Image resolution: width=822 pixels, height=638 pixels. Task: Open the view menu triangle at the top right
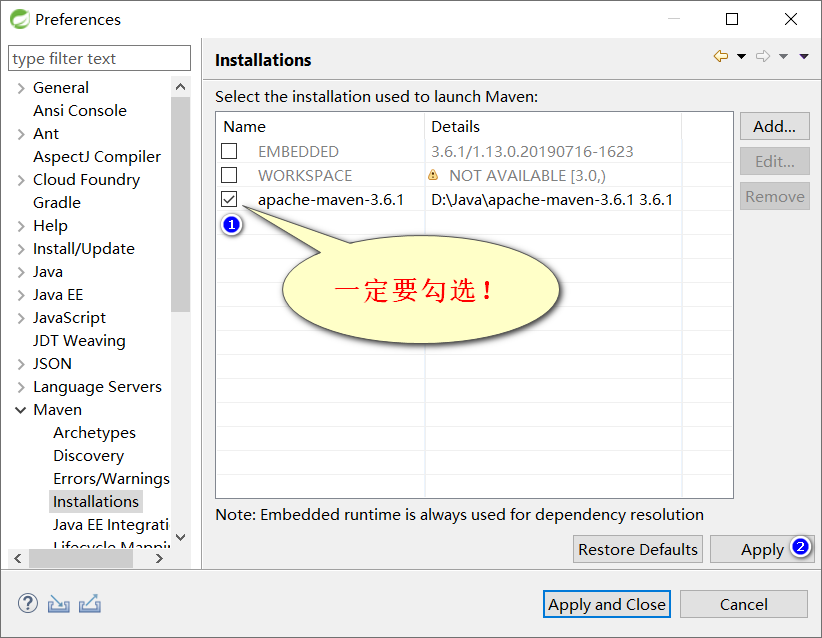(x=804, y=57)
